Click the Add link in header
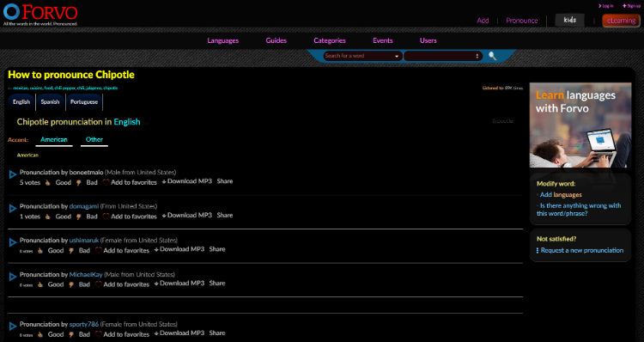This screenshot has height=342, width=644. [x=483, y=21]
